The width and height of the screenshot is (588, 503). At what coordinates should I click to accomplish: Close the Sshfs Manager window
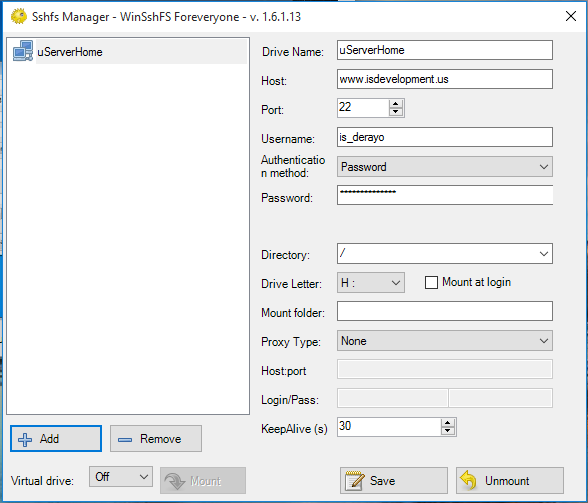pyautogui.click(x=571, y=16)
